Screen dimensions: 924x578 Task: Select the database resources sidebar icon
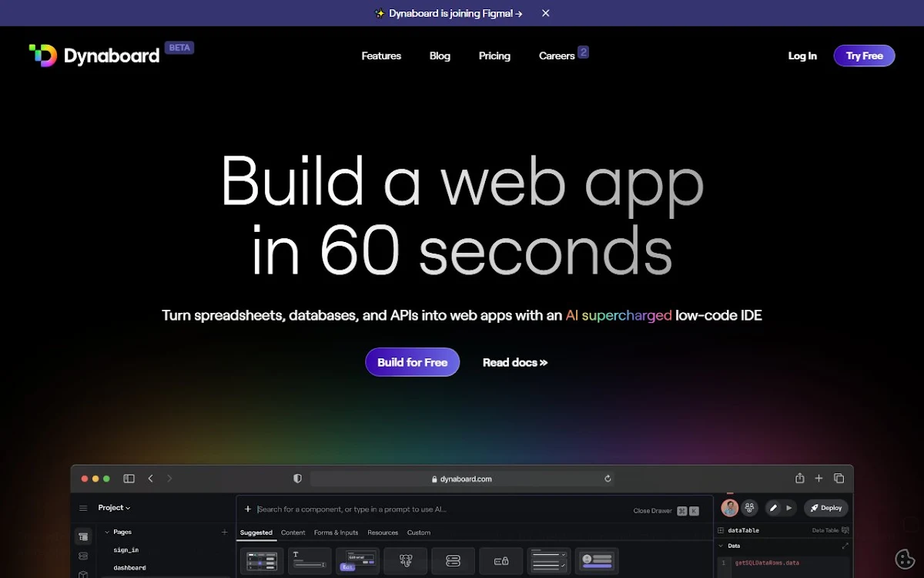[x=83, y=556]
